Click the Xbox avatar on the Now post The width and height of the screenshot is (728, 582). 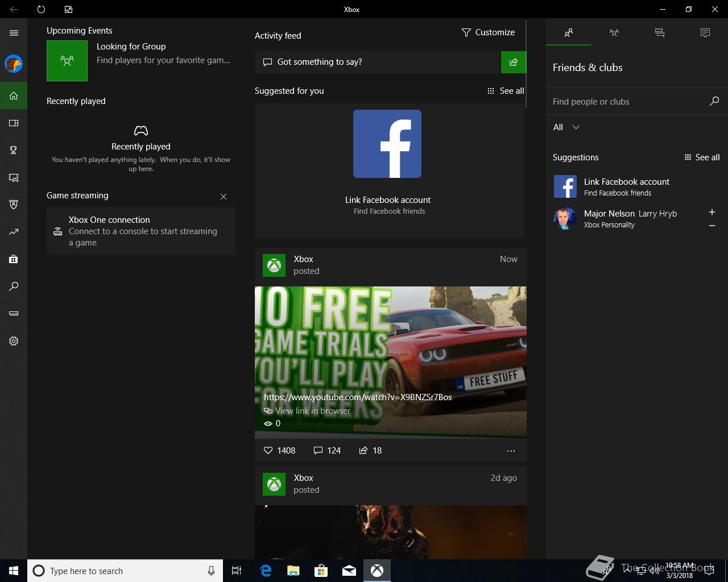tap(274, 265)
